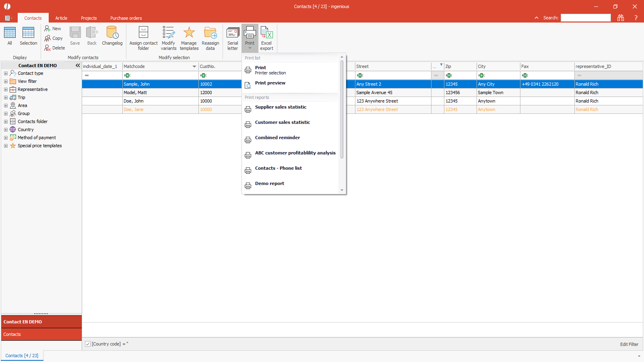Uncheck the Country code filter checkbox

tap(88, 344)
